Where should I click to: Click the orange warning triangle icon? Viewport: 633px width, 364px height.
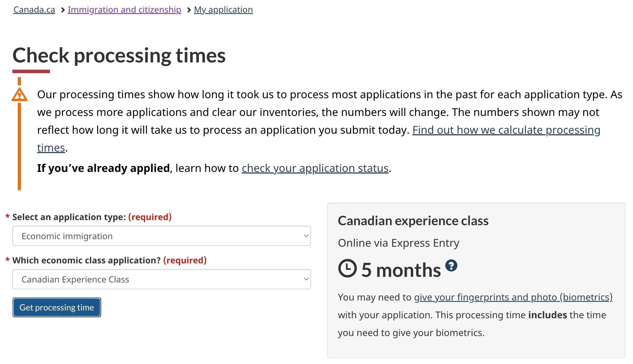19,95
